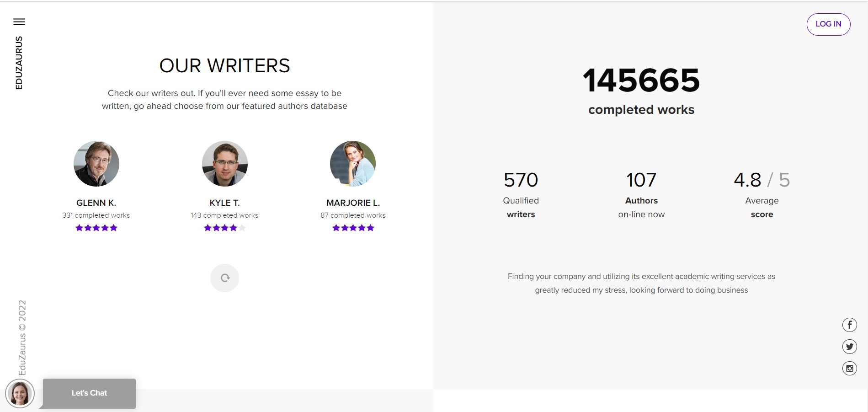The image size is (868, 412).
Task: Click the reload more writers icon
Action: coord(224,278)
